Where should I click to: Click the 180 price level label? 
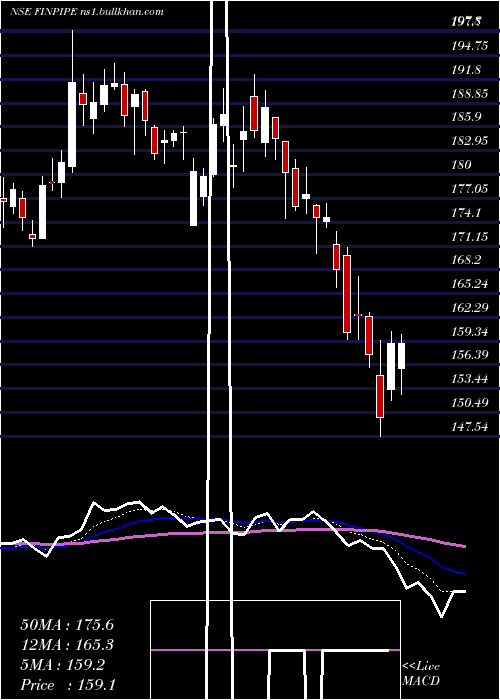[x=461, y=165]
